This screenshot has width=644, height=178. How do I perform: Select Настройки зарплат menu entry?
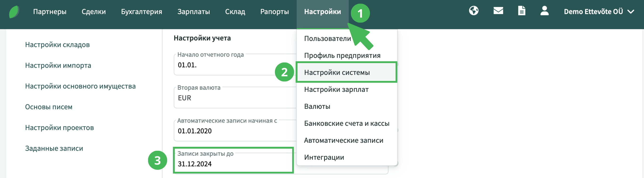pos(336,89)
